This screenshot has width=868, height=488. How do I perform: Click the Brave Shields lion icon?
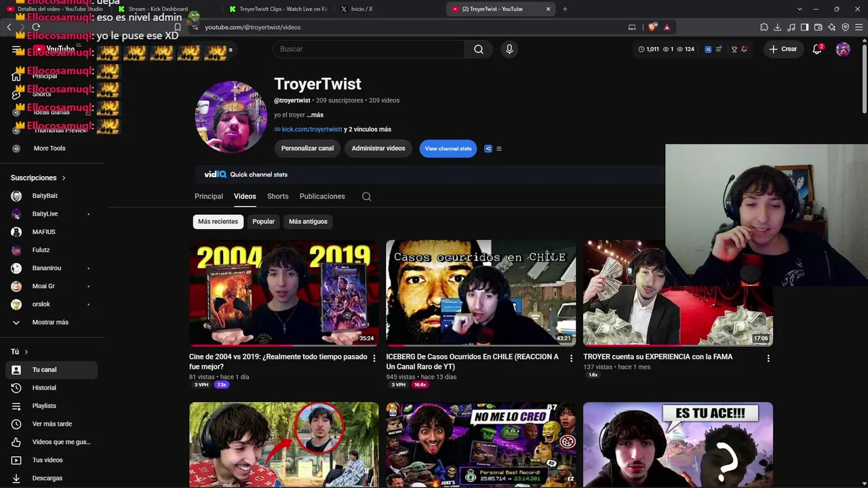[x=652, y=27]
